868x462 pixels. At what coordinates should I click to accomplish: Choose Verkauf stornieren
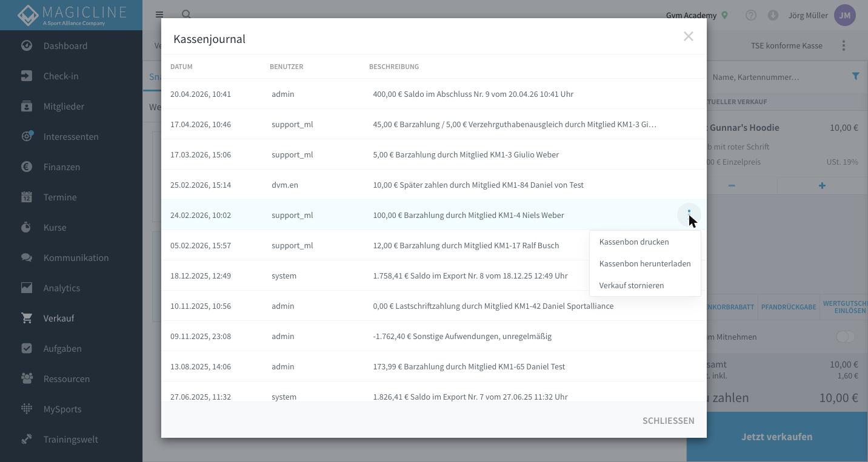click(x=645, y=285)
